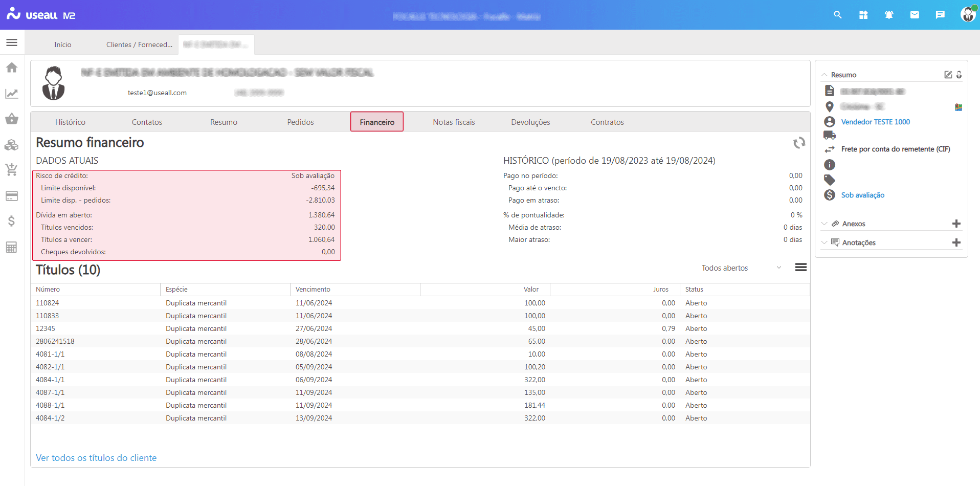Open the Todos abertos filter dropdown

(x=741, y=268)
